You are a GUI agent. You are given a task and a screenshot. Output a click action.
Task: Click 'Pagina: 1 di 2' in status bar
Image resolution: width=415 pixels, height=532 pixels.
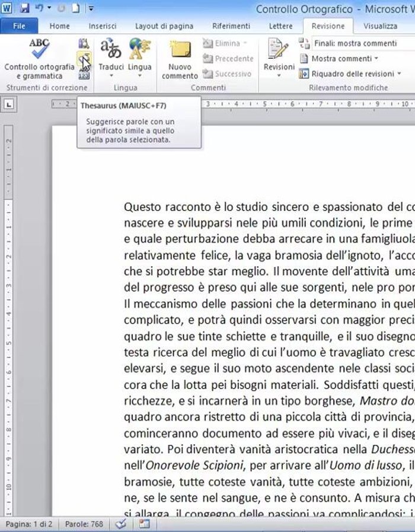pos(29,524)
